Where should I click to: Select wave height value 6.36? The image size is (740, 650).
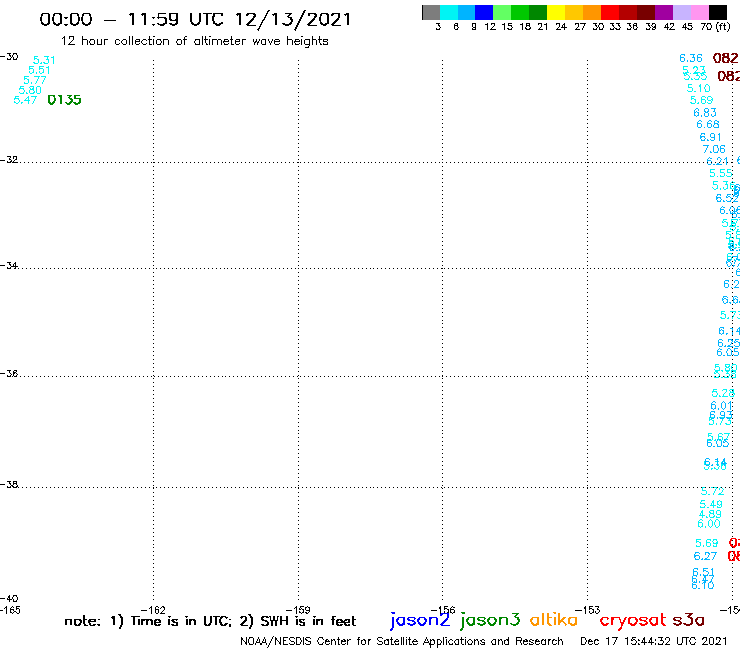691,58
